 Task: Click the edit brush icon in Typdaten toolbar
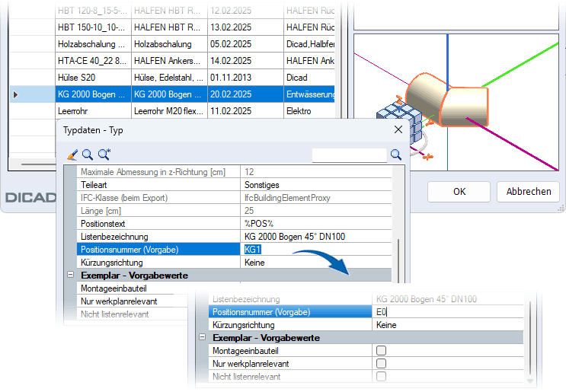coord(72,155)
